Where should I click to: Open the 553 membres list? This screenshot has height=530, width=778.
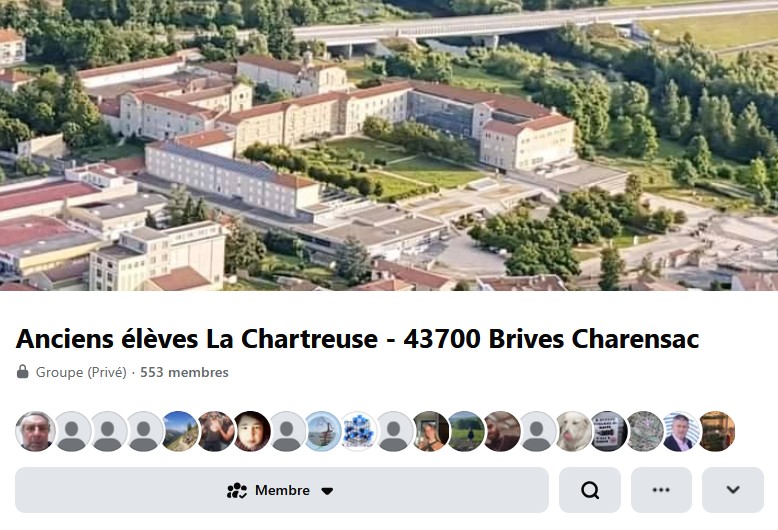[184, 372]
